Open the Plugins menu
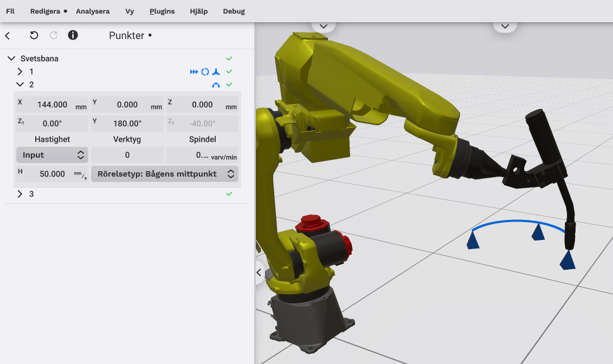Image resolution: width=613 pixels, height=364 pixels. (162, 11)
